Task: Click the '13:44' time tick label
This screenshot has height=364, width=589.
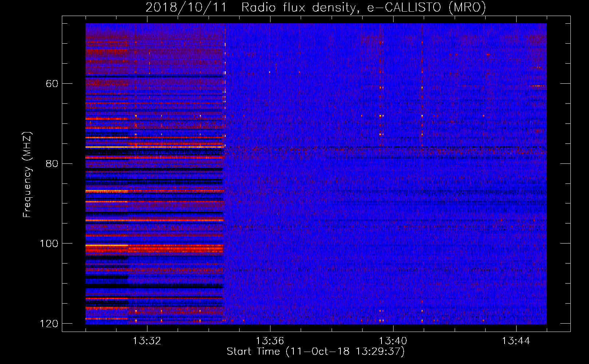Action: [516, 341]
